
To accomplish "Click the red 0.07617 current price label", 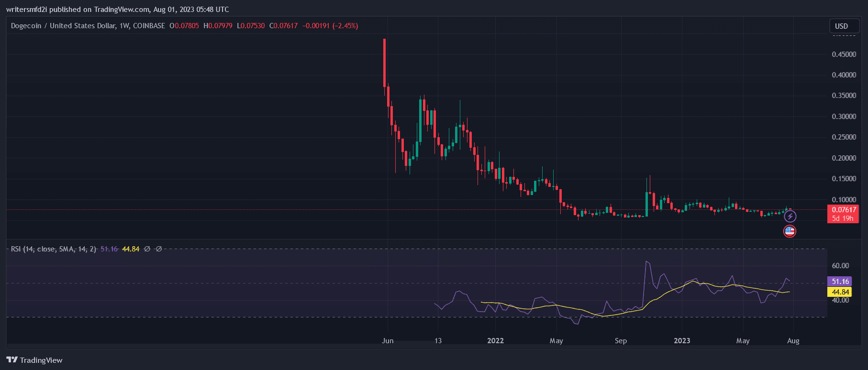I will 844,210.
